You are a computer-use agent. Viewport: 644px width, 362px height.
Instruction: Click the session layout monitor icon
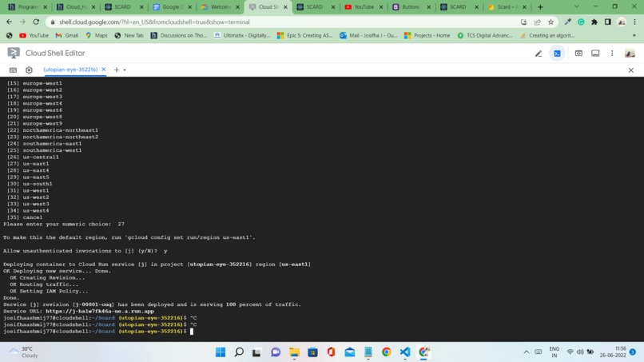coord(595,54)
